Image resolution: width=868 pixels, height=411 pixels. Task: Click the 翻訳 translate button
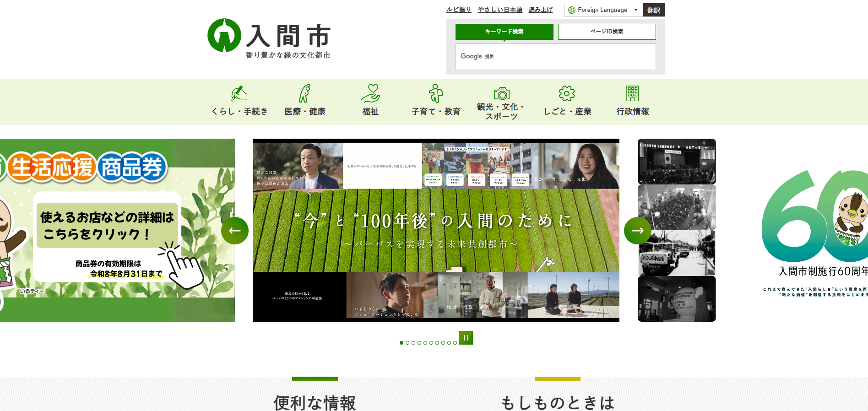[x=654, y=10]
